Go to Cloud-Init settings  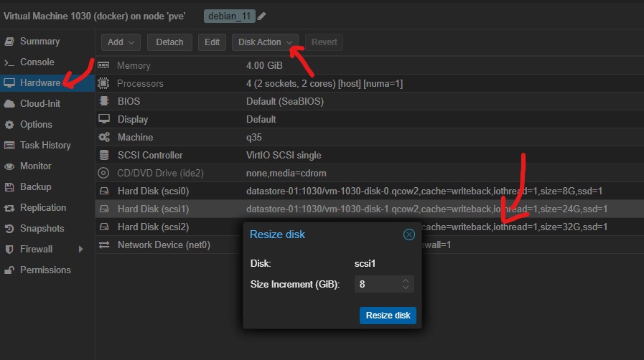(39, 104)
